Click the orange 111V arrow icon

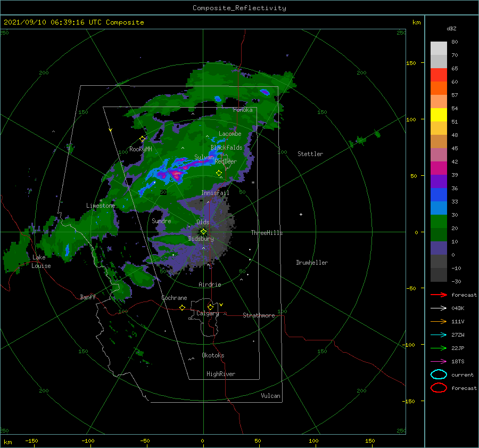pos(439,321)
